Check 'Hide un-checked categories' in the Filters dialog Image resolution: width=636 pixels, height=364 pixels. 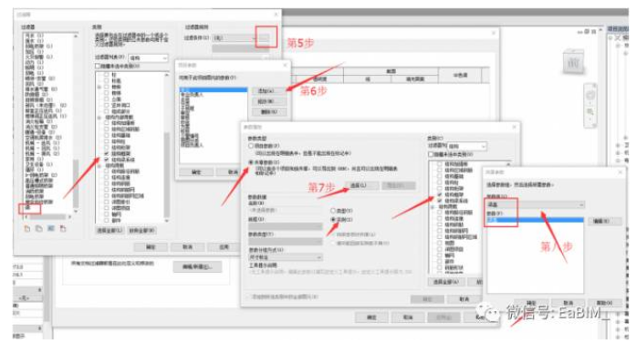[98, 66]
